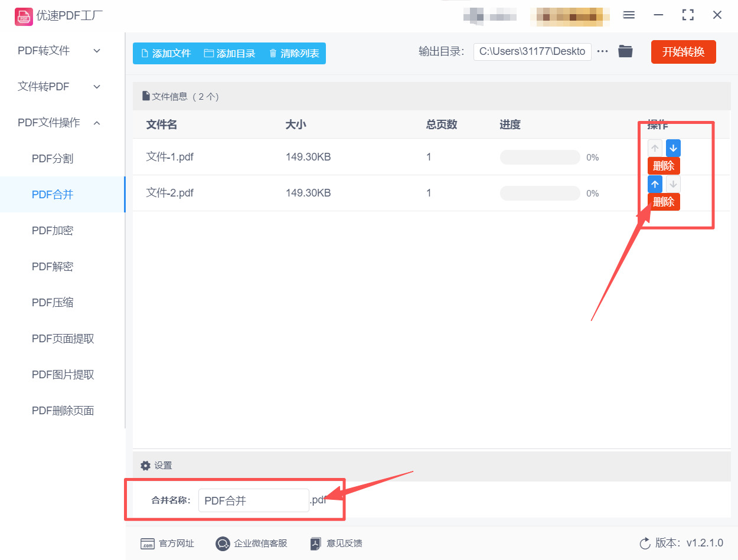Delete 文件-1.pdf using its 删除 button

tap(663, 166)
